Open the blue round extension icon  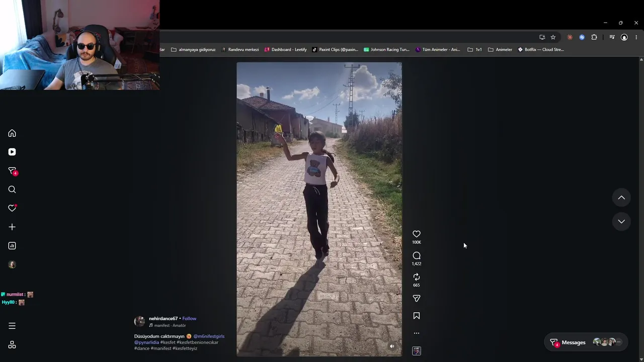tap(582, 37)
